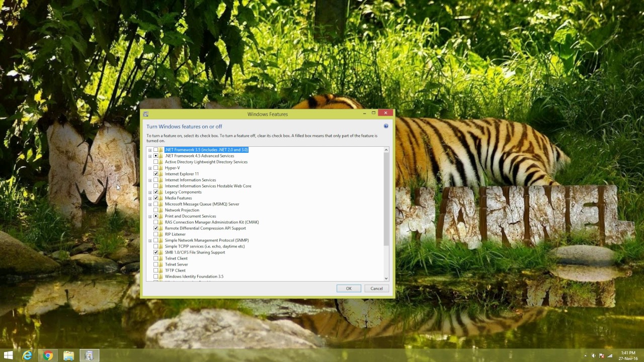
Task: Check the RAS Connection Manager Administration Kit box
Action: 155,222
